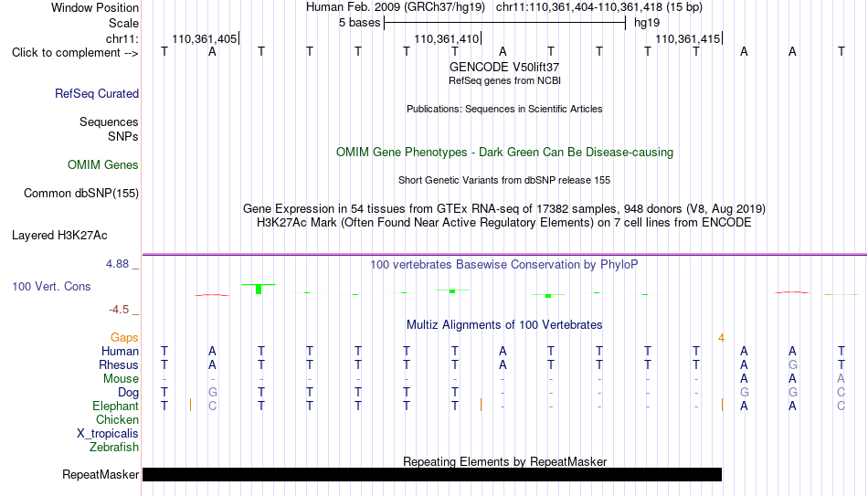Click the 110,361,410 position marker
Image resolution: width=868 pixels, height=496 pixels.
(x=447, y=38)
